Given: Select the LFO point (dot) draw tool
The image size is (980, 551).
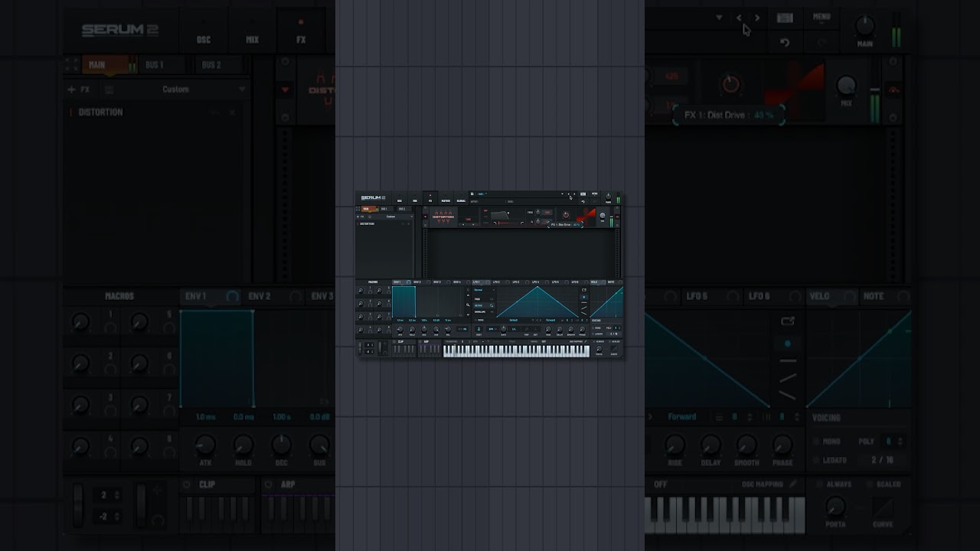Looking at the screenshot, I should coord(584,297).
